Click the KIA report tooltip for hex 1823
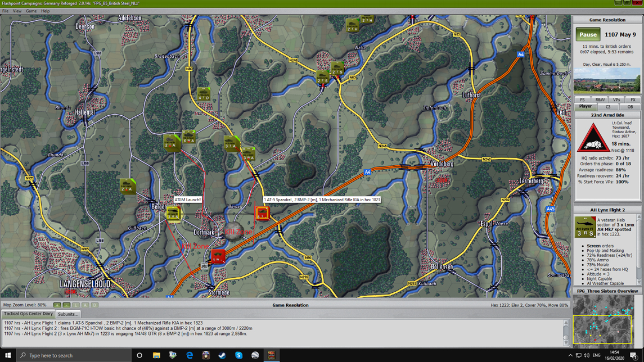This screenshot has width=644, height=362. [322, 200]
